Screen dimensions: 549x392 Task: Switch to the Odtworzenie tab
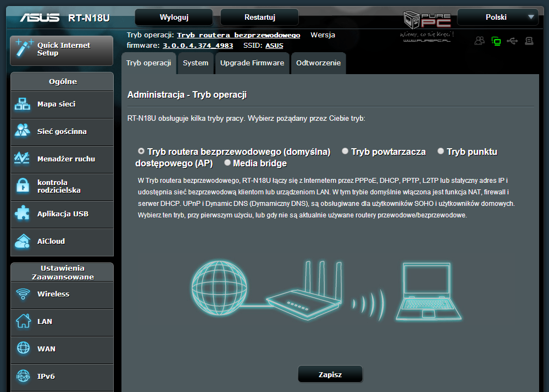(x=318, y=63)
